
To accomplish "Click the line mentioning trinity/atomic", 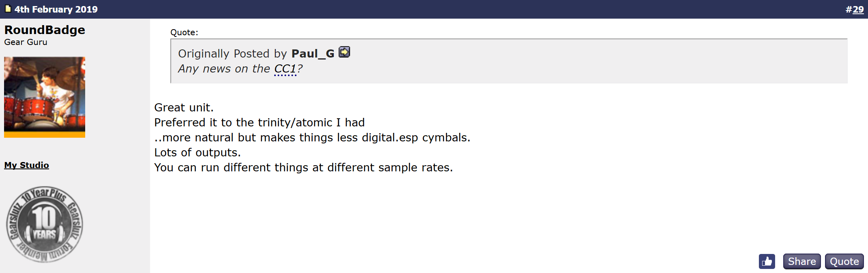I will (x=260, y=123).
